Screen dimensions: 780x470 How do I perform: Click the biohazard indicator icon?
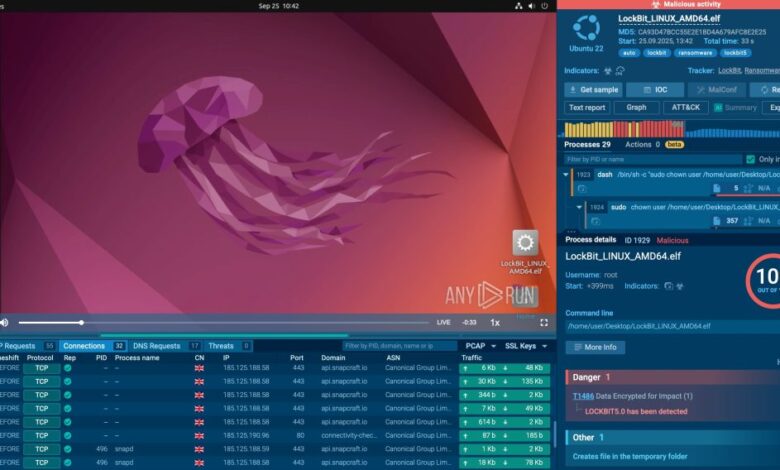(x=607, y=71)
